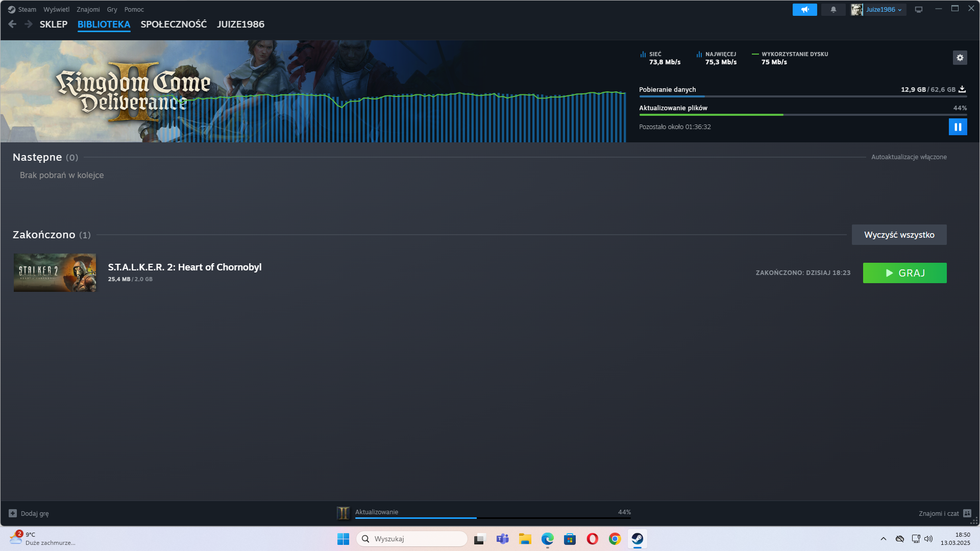Viewport: 980px width, 551px height.
Task: Click the download arrow icon beside 62,6 GB
Action: click(962, 89)
